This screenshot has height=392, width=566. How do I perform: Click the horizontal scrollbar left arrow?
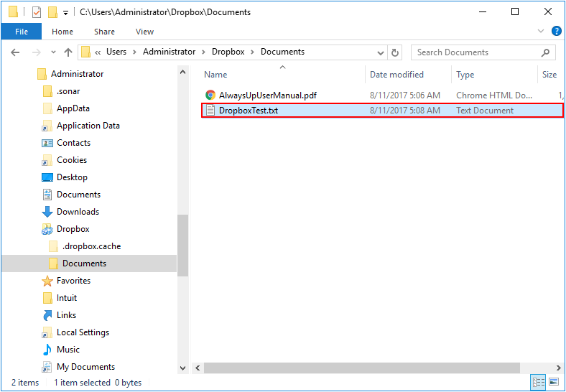[x=198, y=368]
